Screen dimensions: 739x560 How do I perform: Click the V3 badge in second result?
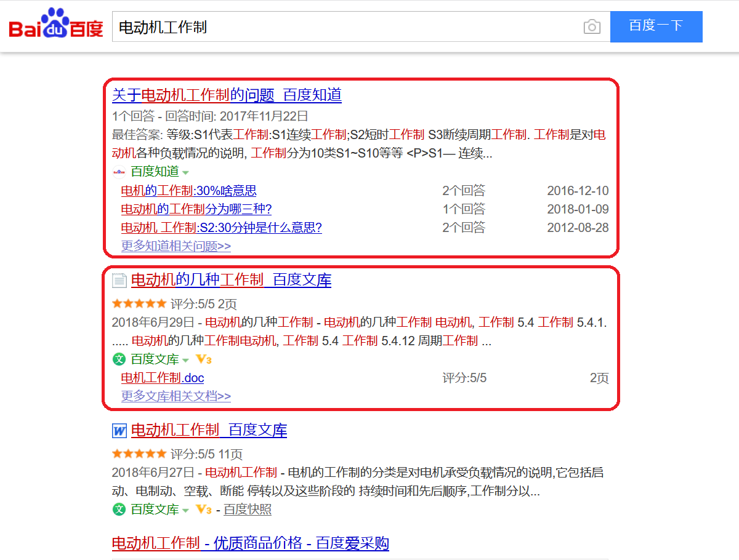click(x=203, y=359)
